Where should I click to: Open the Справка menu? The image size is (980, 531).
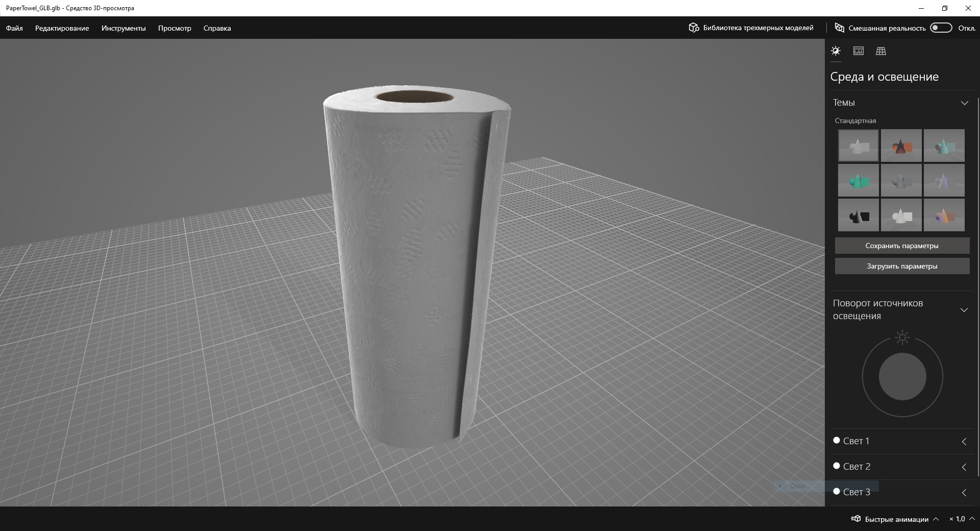coord(217,28)
